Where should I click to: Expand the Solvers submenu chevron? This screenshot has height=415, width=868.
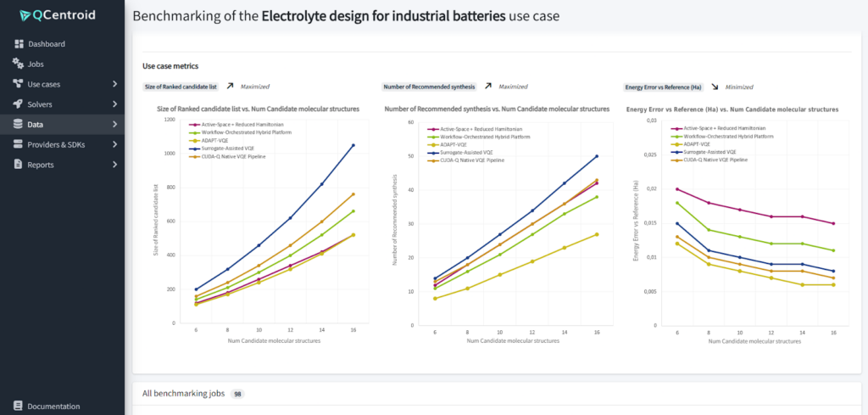pyautogui.click(x=114, y=104)
